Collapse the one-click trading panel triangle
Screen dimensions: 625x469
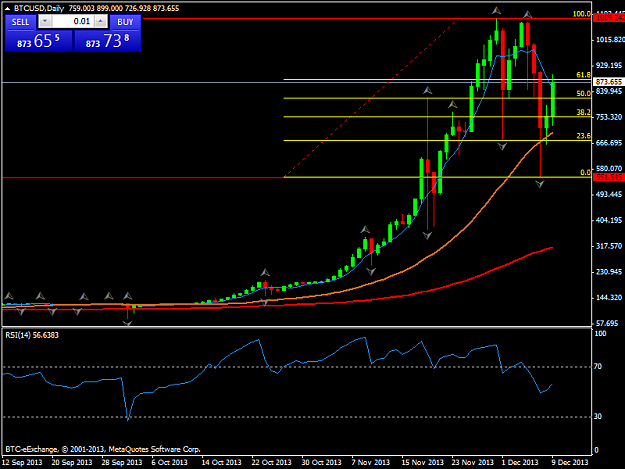[x=7, y=8]
